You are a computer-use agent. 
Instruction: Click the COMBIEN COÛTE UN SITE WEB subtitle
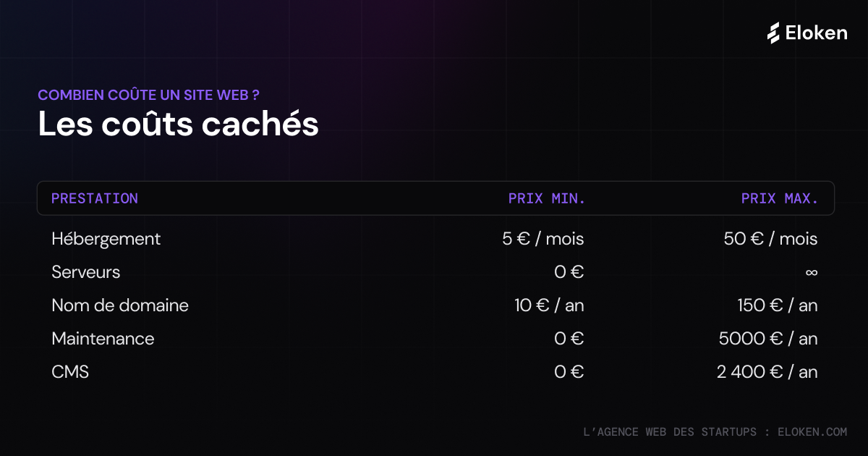click(148, 95)
